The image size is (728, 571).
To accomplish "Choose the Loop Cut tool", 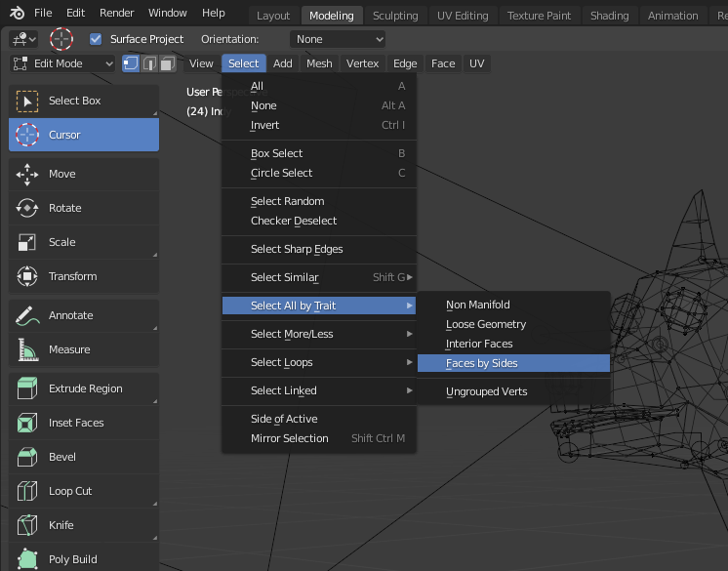I will tap(83, 491).
